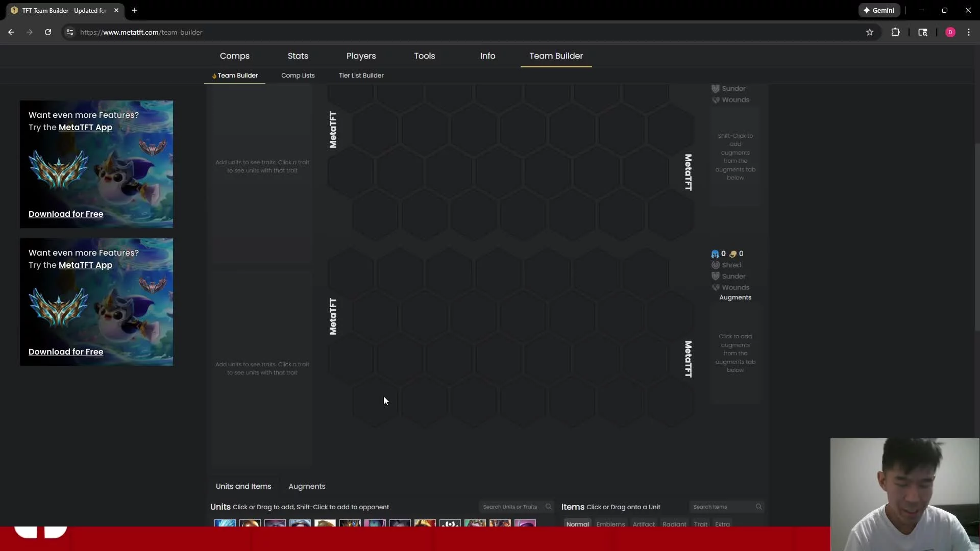This screenshot has height=551, width=980.
Task: Click the gold coin cost icon
Action: point(733,254)
